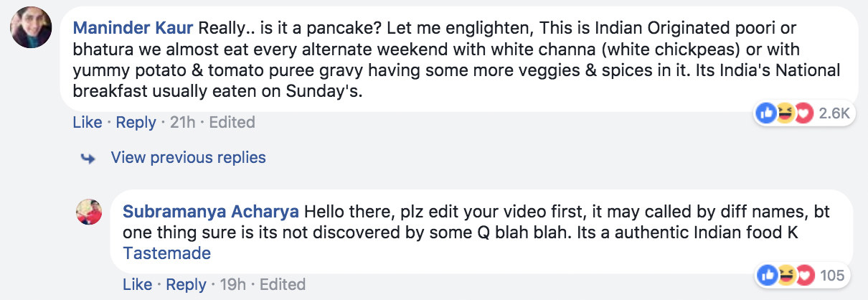Show edit history on the 21h comment

pos(232,123)
